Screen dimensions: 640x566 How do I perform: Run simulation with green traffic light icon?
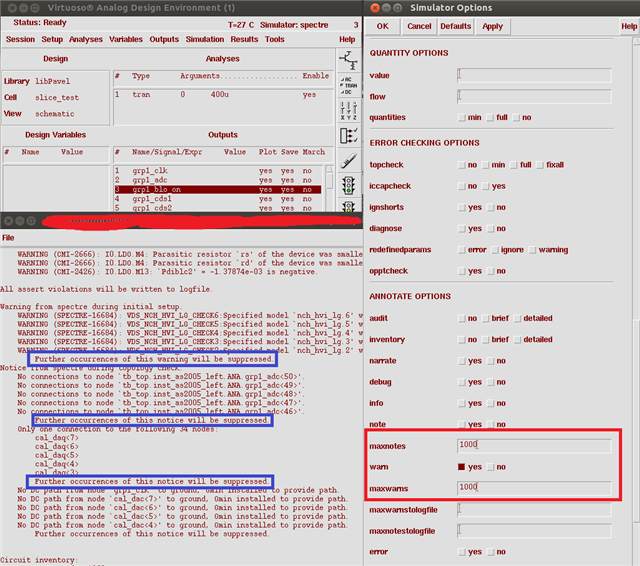tap(348, 185)
